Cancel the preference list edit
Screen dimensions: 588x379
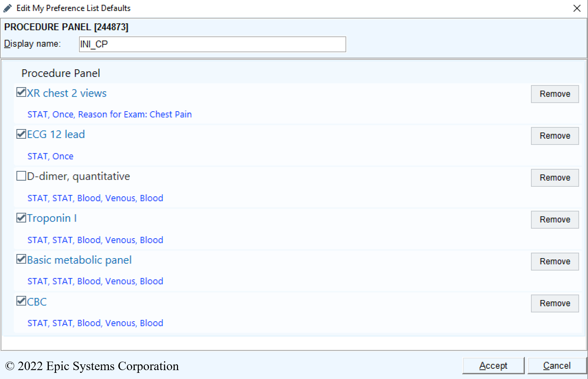point(557,366)
